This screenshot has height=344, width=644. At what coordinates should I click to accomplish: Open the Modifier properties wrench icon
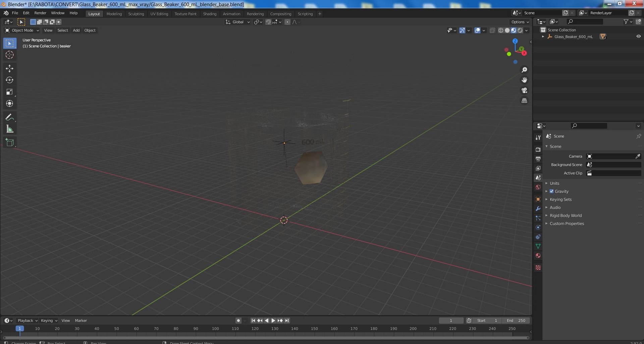(x=538, y=209)
